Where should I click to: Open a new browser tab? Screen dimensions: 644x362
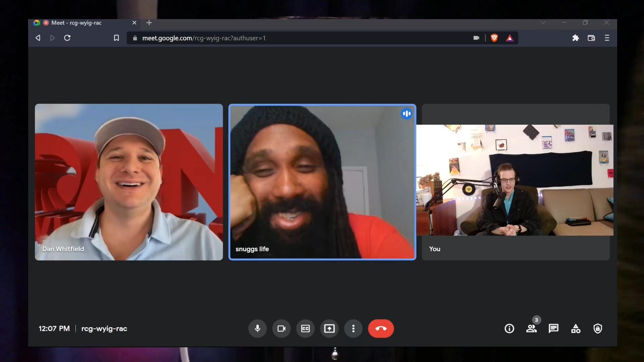[149, 23]
